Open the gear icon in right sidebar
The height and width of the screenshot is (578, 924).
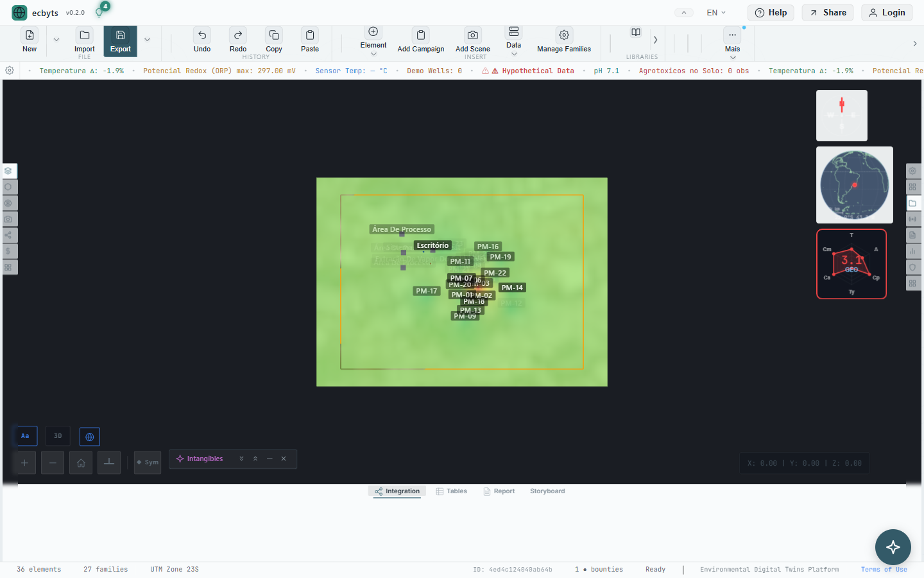tap(912, 171)
